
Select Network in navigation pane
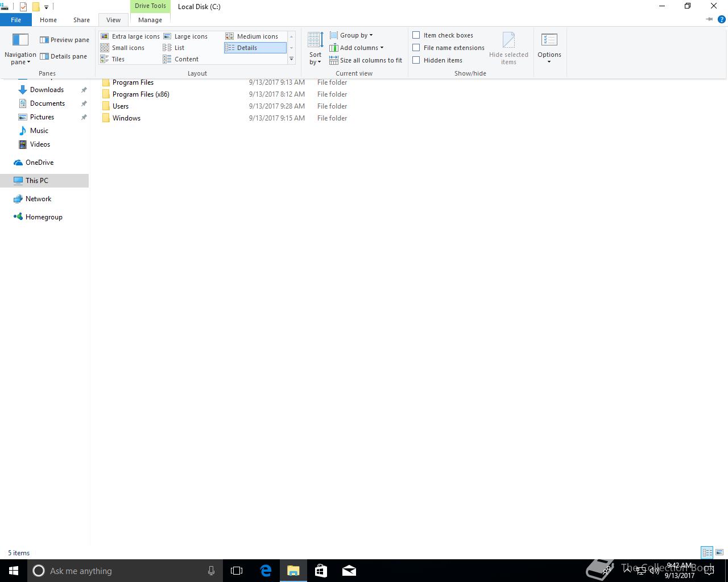(x=38, y=199)
